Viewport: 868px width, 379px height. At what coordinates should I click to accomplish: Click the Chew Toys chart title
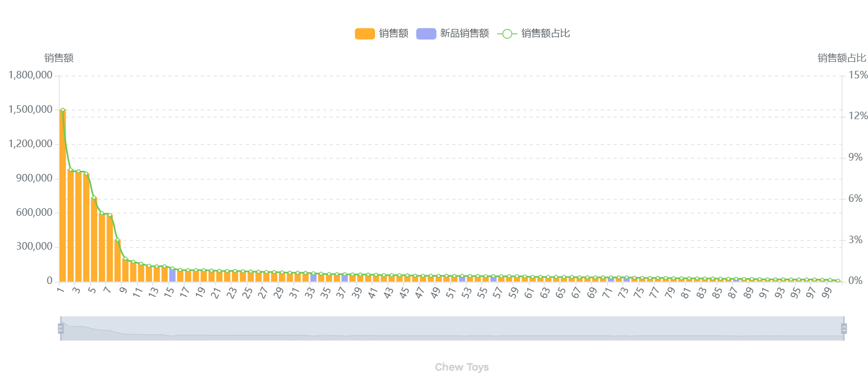pos(462,367)
